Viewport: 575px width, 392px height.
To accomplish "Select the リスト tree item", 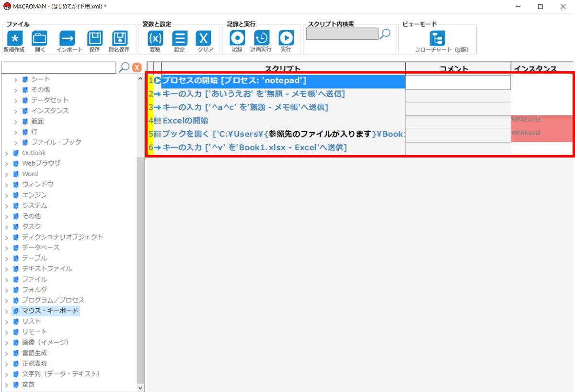I will click(32, 321).
